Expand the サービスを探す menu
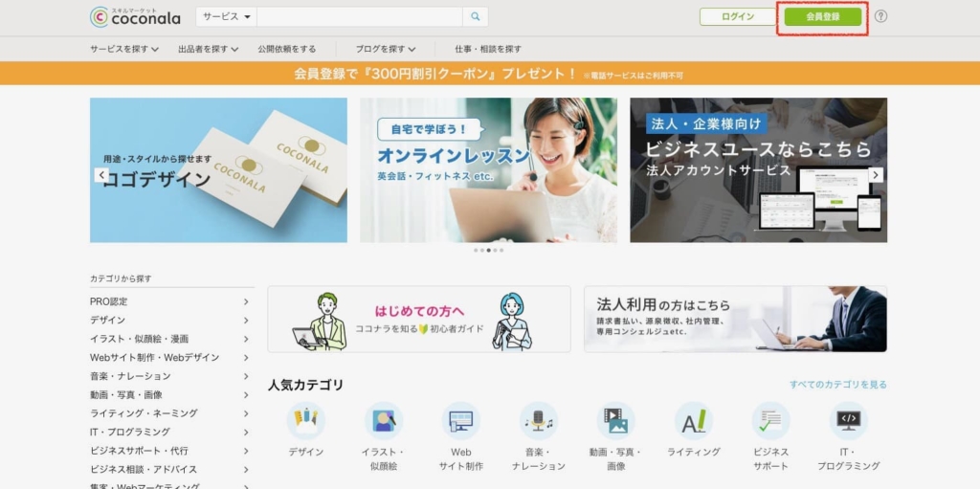Viewport: 980px width, 489px height. click(123, 49)
